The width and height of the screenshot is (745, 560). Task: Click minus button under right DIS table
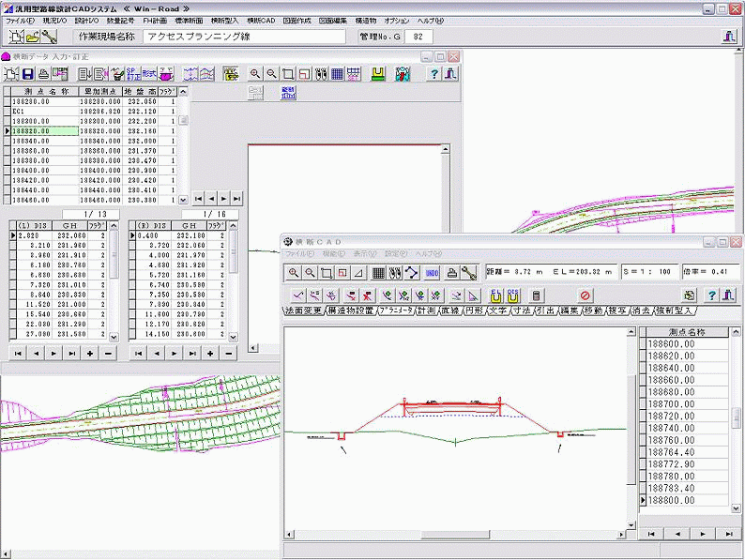228,353
